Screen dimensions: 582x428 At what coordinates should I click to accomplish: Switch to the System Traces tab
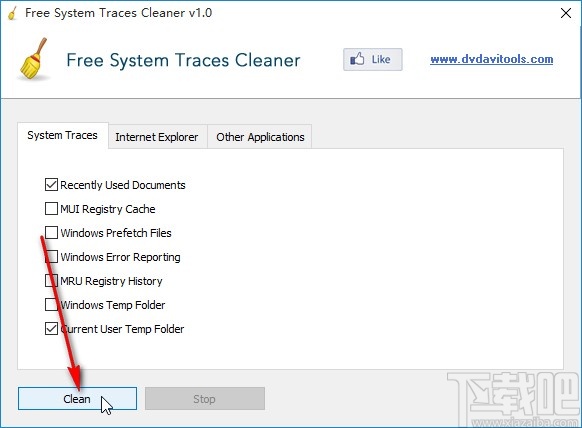tap(63, 135)
